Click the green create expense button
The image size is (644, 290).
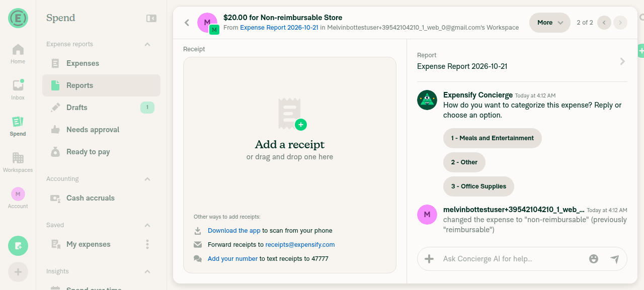click(18, 246)
